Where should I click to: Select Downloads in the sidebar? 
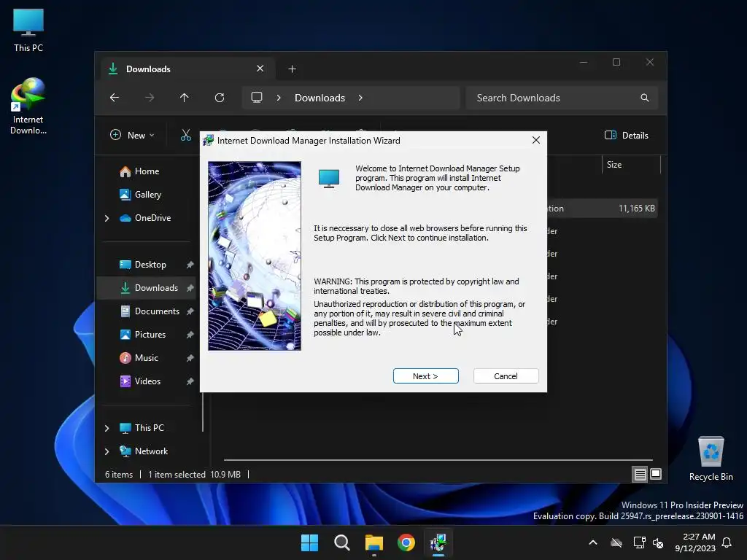(146, 287)
